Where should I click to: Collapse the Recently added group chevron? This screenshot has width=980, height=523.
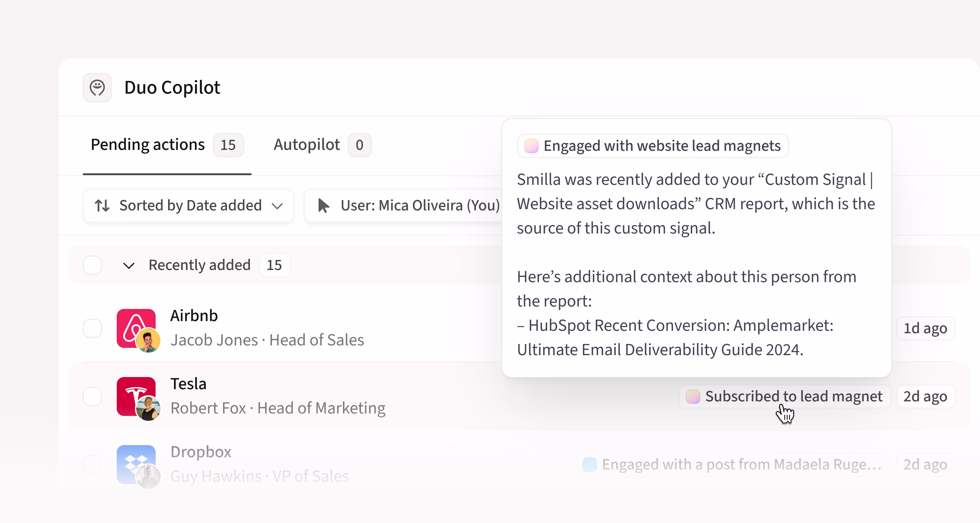(x=129, y=265)
